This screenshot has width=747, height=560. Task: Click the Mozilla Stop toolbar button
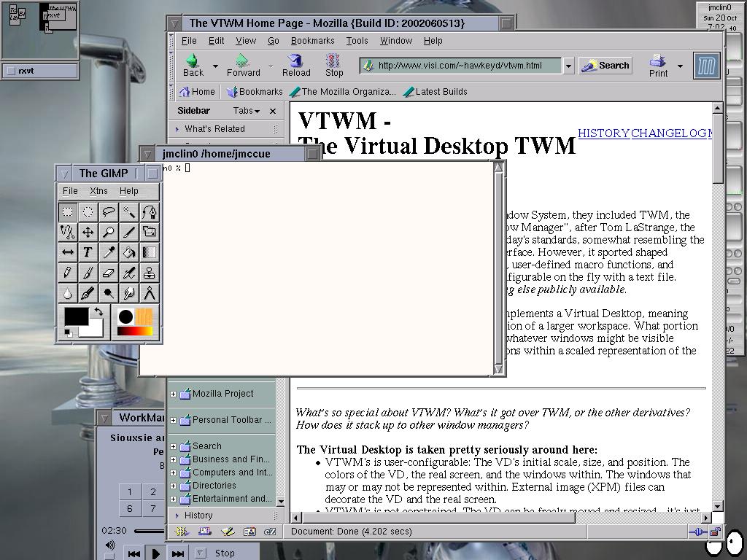pyautogui.click(x=334, y=65)
